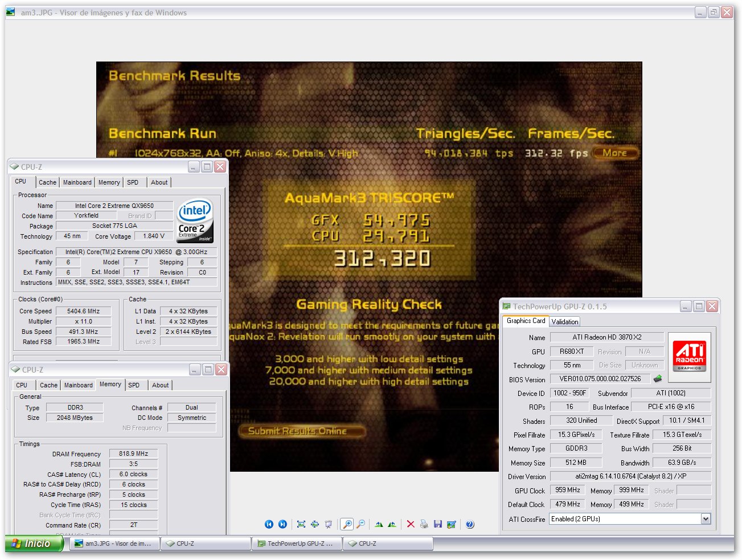Go to the next image in the viewer

click(x=282, y=524)
